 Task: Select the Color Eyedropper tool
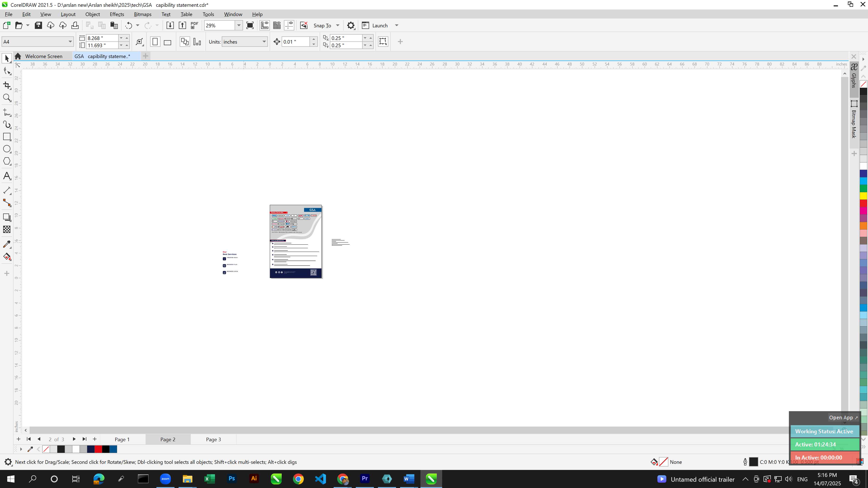(x=7, y=244)
